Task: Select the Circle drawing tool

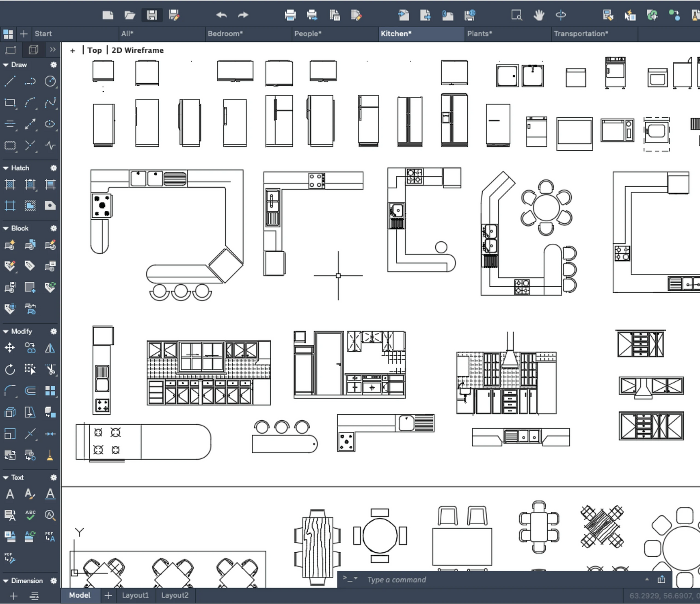Action: pyautogui.click(x=50, y=81)
